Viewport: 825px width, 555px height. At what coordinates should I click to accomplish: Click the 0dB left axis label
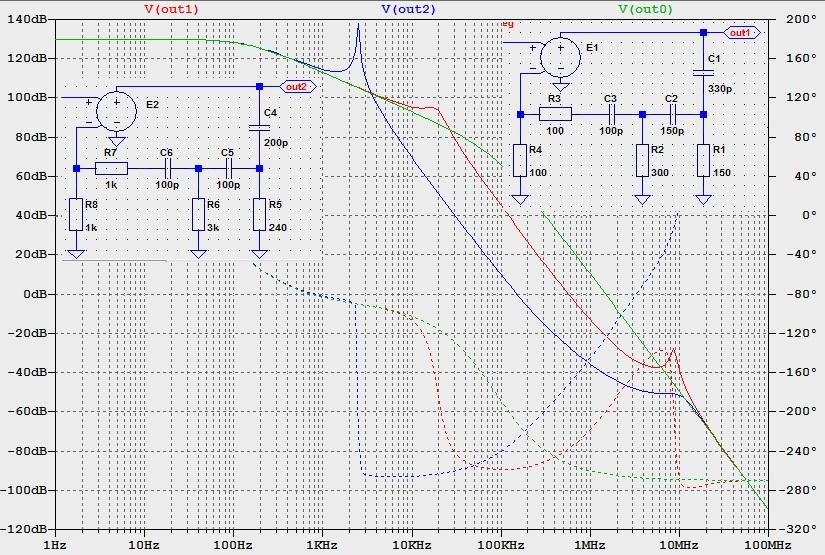pyautogui.click(x=35, y=294)
